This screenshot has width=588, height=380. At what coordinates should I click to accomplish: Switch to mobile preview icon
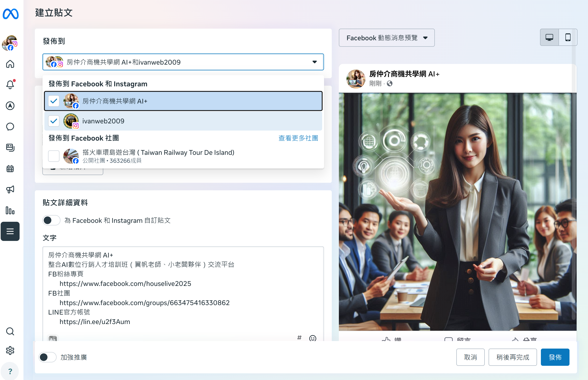[568, 37]
